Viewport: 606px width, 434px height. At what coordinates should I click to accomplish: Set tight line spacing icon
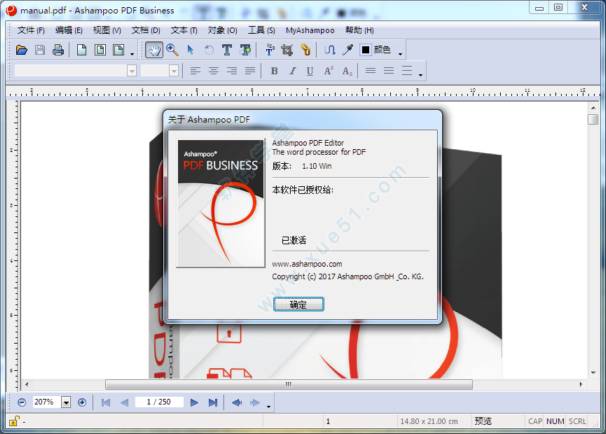[x=370, y=71]
